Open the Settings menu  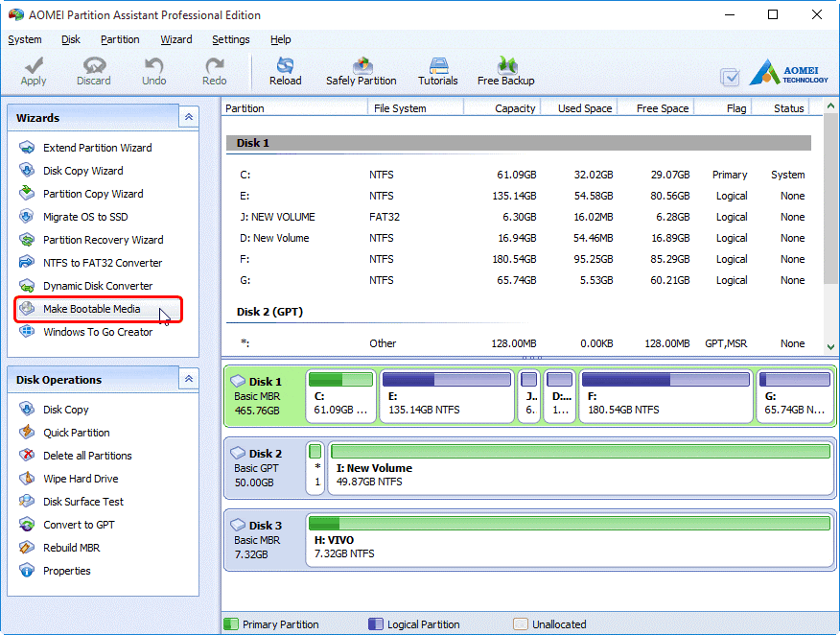point(231,39)
